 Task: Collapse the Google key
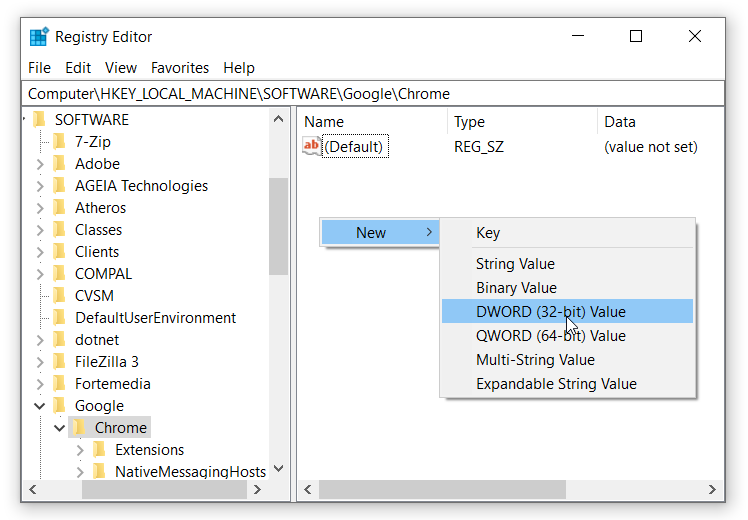tap(40, 406)
